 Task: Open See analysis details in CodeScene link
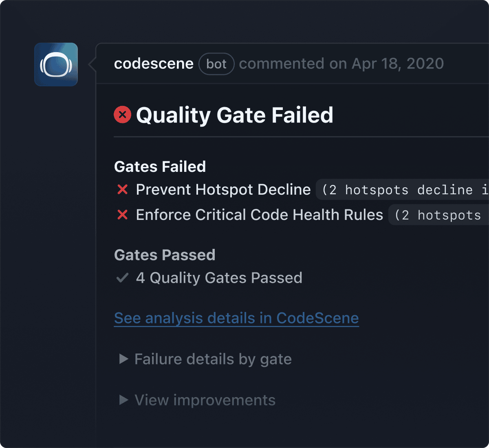point(236,318)
